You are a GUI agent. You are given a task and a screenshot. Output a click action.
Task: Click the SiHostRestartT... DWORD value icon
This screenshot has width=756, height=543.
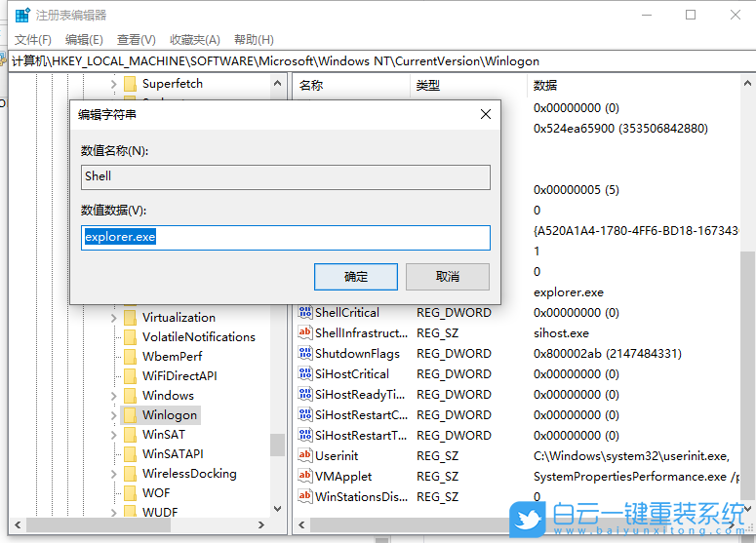click(x=304, y=435)
